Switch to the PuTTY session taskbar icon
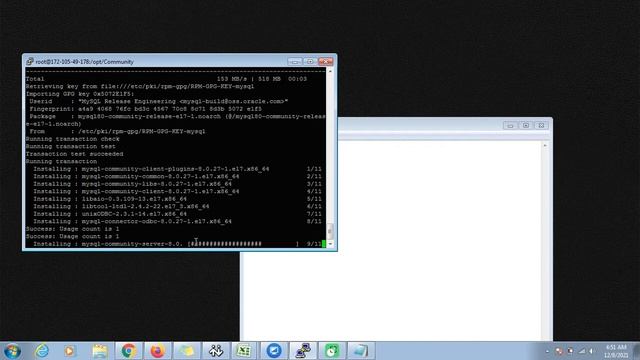The image size is (640, 360). (302, 351)
